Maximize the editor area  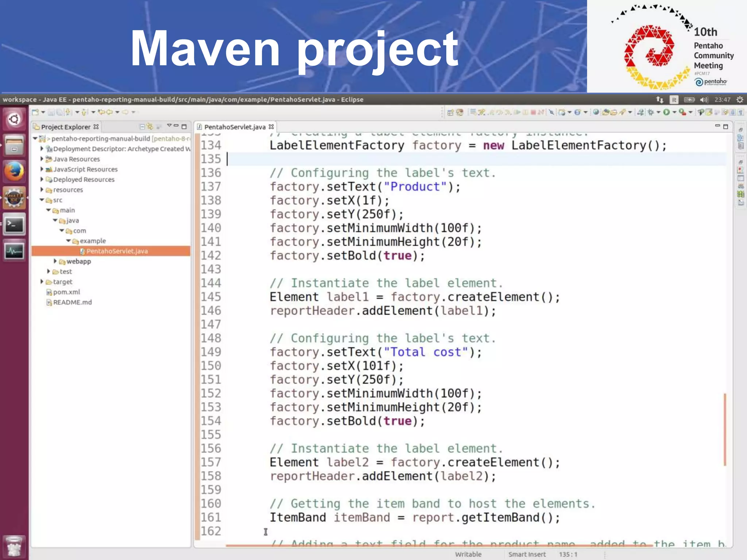coord(725,127)
